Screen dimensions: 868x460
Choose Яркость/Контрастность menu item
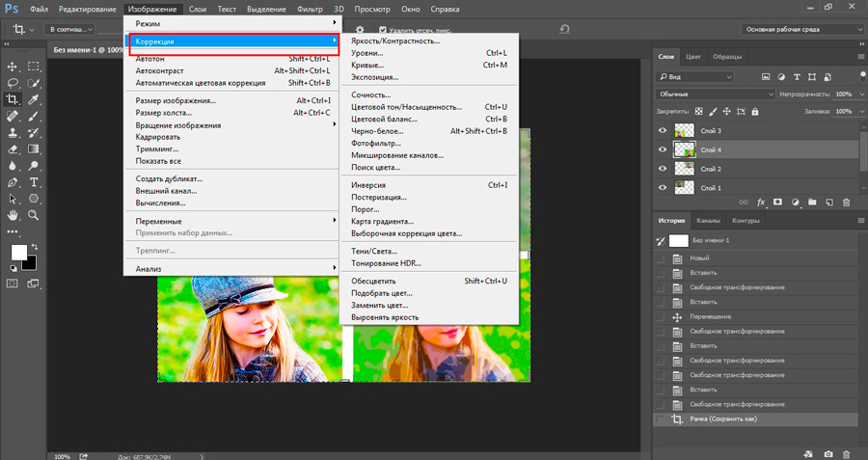click(395, 41)
